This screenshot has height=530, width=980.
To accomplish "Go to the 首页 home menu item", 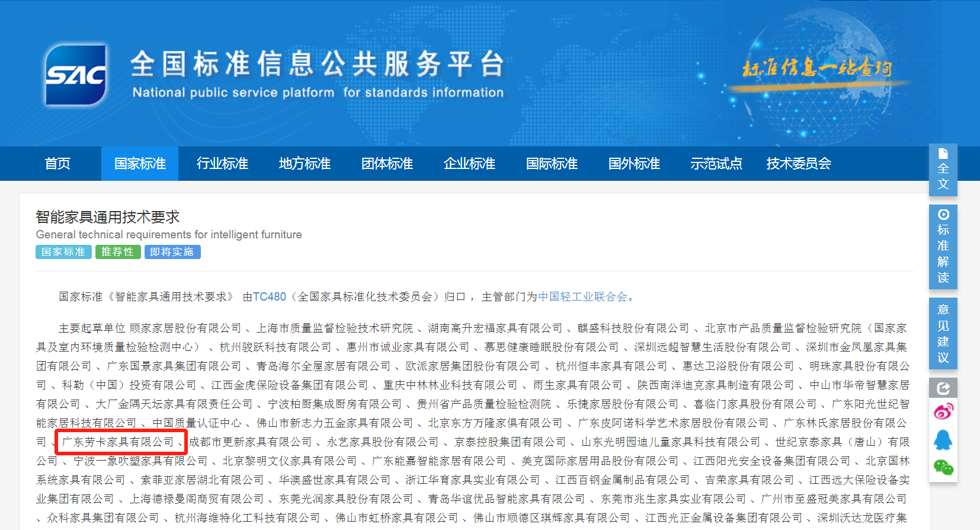I will click(x=57, y=164).
